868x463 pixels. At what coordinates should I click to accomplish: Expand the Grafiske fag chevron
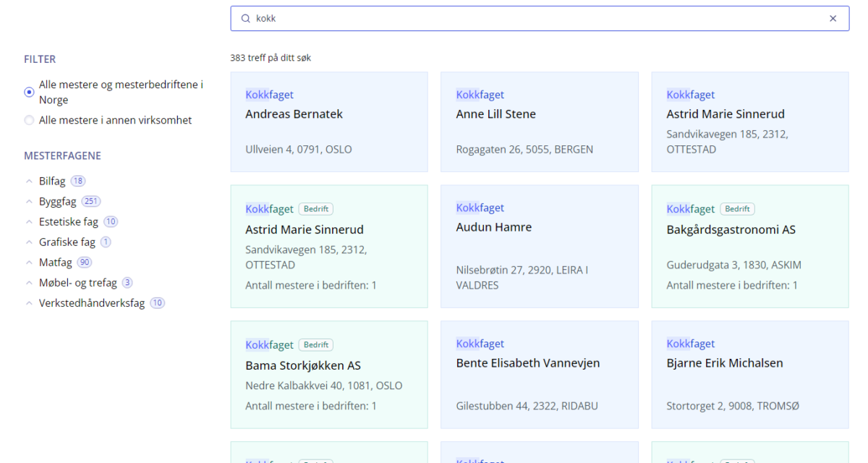tap(29, 242)
